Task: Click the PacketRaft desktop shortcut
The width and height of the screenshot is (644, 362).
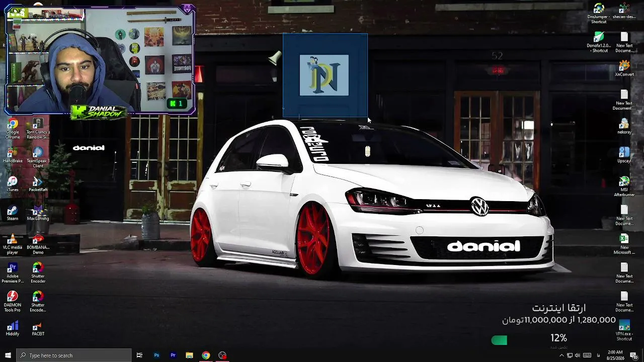Action: click(x=38, y=184)
